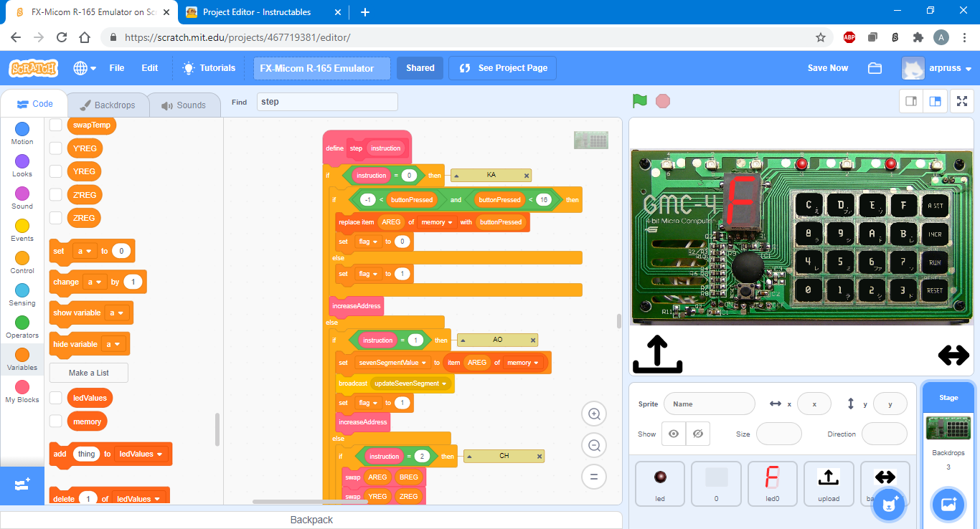The image size is (980, 529).
Task: Click the Shared button
Action: (x=420, y=68)
